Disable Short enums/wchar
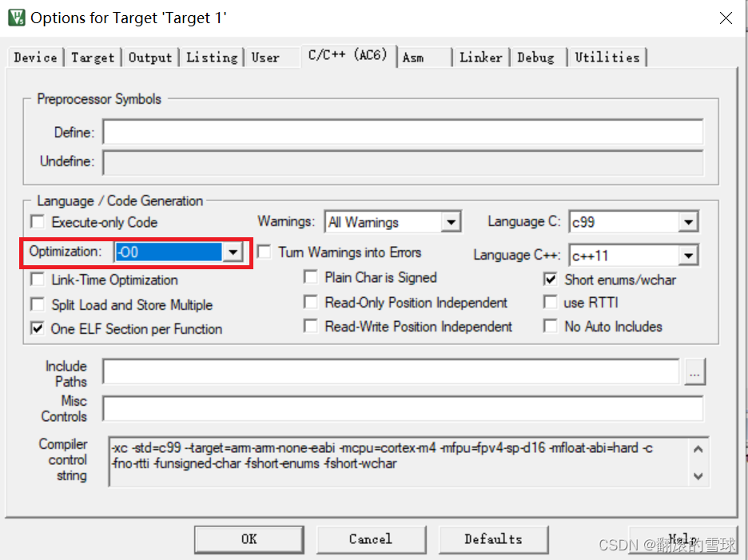 (x=551, y=280)
